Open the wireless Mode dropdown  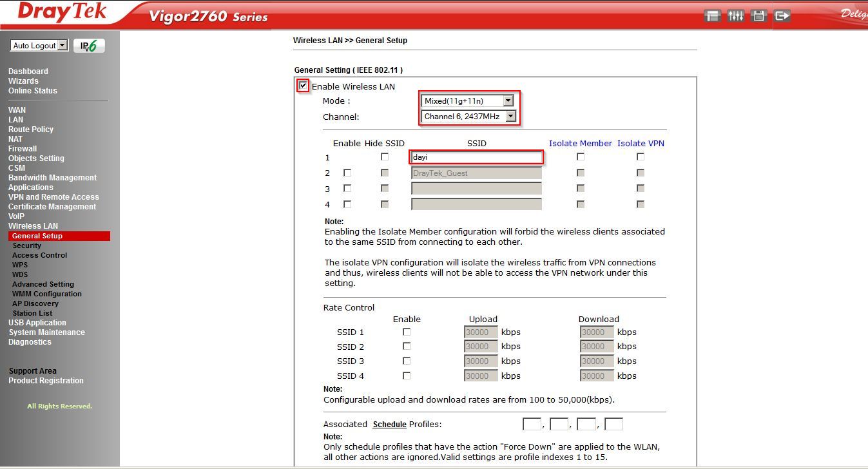[468, 100]
